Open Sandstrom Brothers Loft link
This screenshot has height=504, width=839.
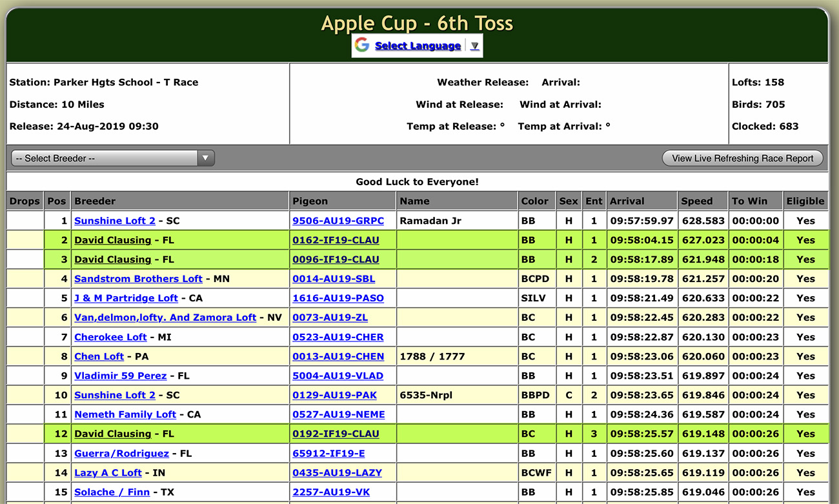pyautogui.click(x=138, y=279)
